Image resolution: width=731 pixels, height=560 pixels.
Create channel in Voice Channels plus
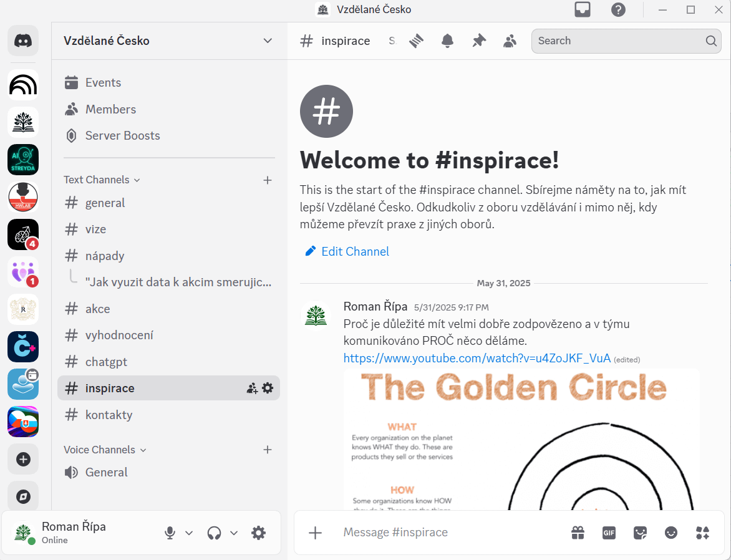click(x=268, y=450)
